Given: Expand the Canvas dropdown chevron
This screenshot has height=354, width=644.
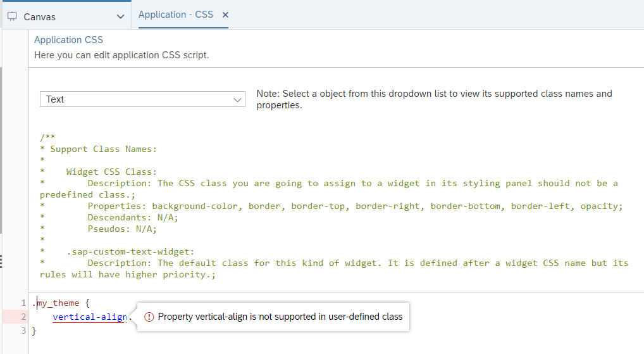Looking at the screenshot, I should point(121,16).
